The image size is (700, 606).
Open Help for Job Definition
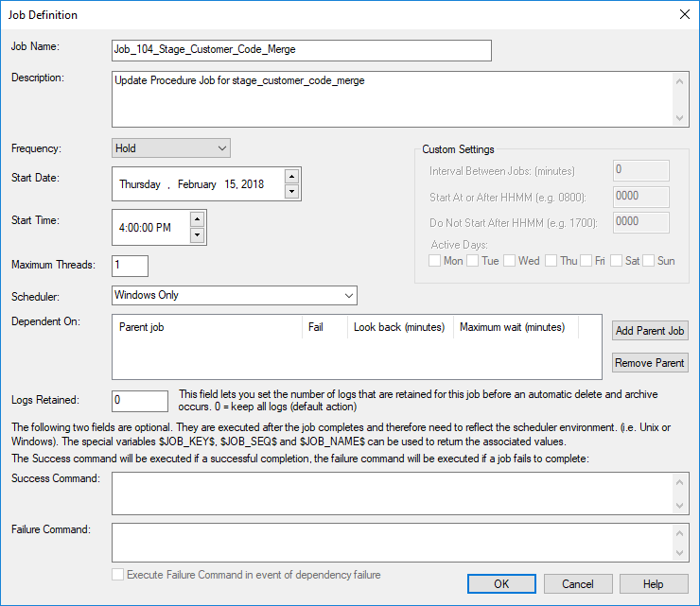tap(654, 583)
